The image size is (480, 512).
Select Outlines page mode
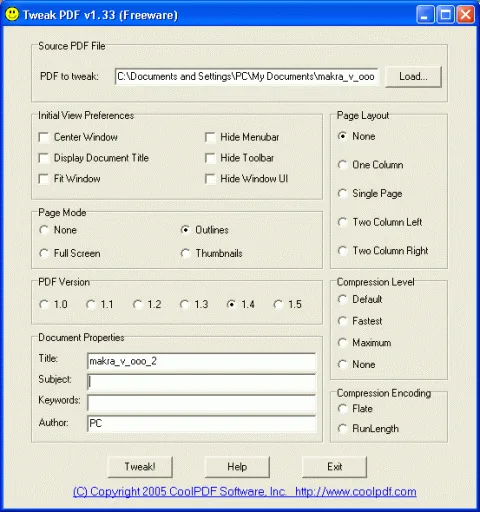(x=185, y=230)
